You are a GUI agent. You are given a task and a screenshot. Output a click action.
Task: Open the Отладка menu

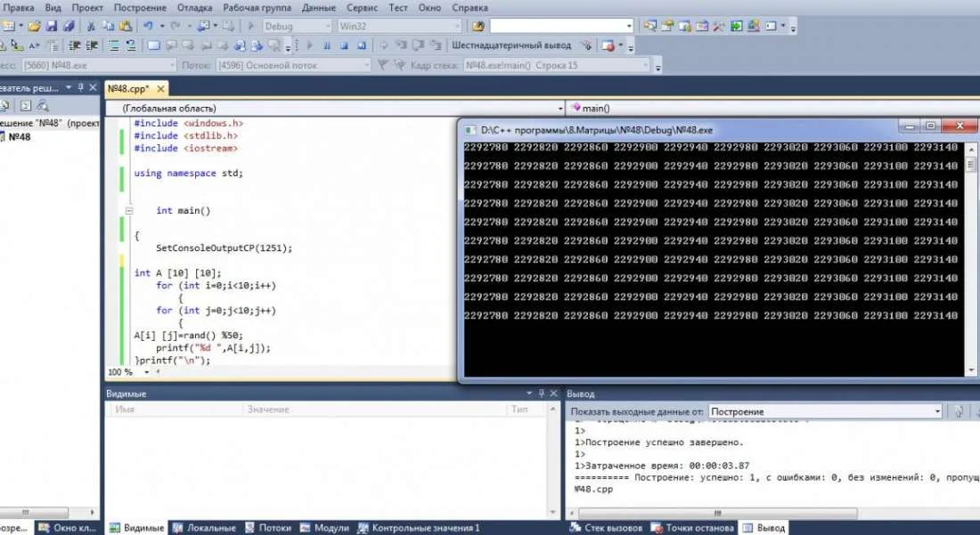coord(194,7)
